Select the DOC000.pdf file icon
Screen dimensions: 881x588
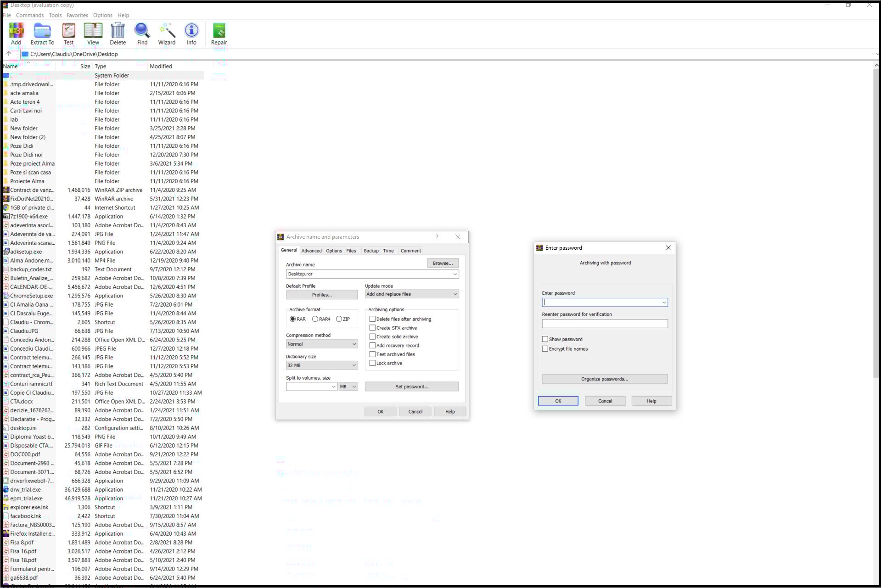pyautogui.click(x=6, y=454)
